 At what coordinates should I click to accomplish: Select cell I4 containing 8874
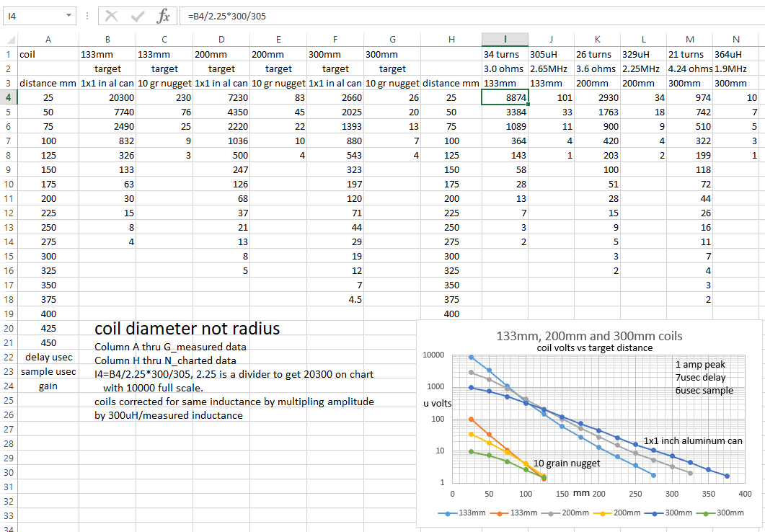(x=505, y=97)
